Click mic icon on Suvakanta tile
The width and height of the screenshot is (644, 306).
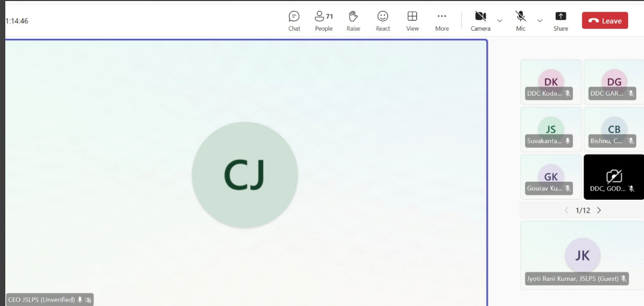pos(567,141)
